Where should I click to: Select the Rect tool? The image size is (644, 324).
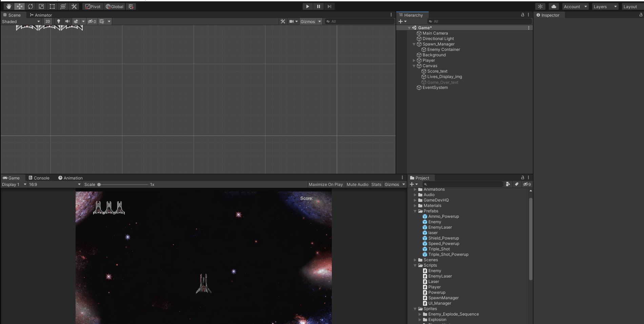(52, 6)
